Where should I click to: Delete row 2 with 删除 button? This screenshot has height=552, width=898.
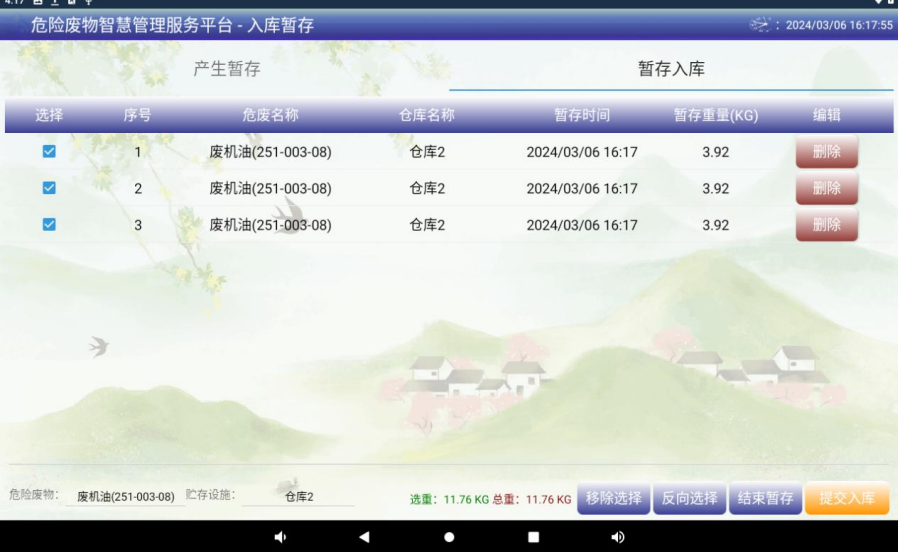pyautogui.click(x=826, y=188)
